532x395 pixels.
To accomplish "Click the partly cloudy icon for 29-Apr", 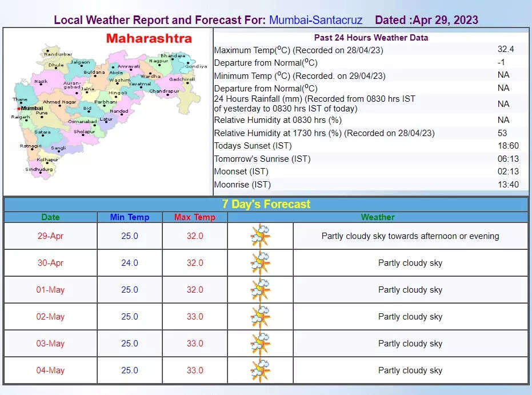I will coord(260,236).
